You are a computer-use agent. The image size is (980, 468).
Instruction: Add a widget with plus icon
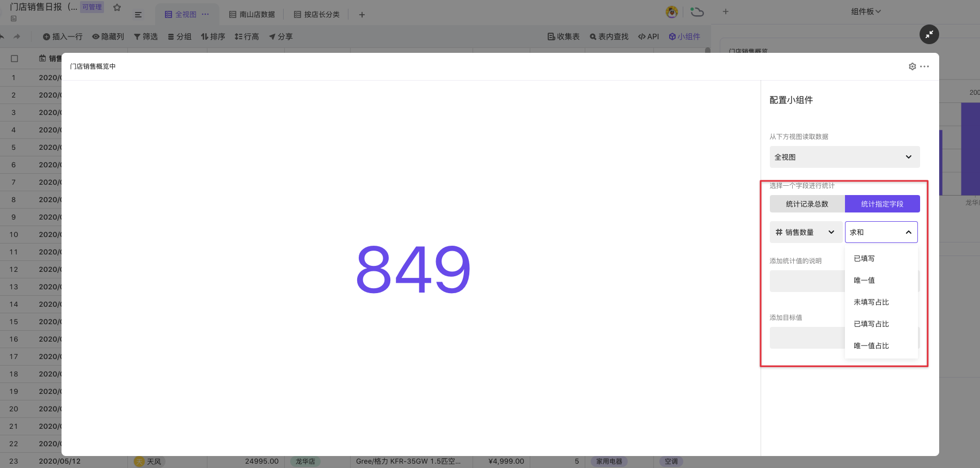725,11
